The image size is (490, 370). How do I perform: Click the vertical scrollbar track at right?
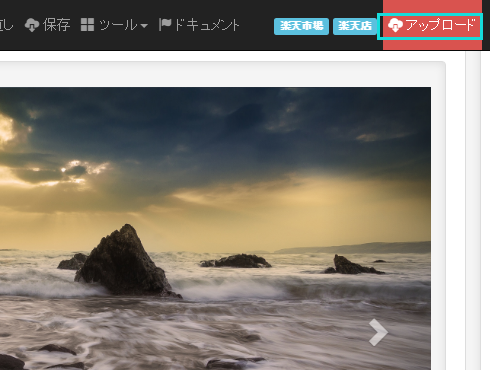(473, 210)
